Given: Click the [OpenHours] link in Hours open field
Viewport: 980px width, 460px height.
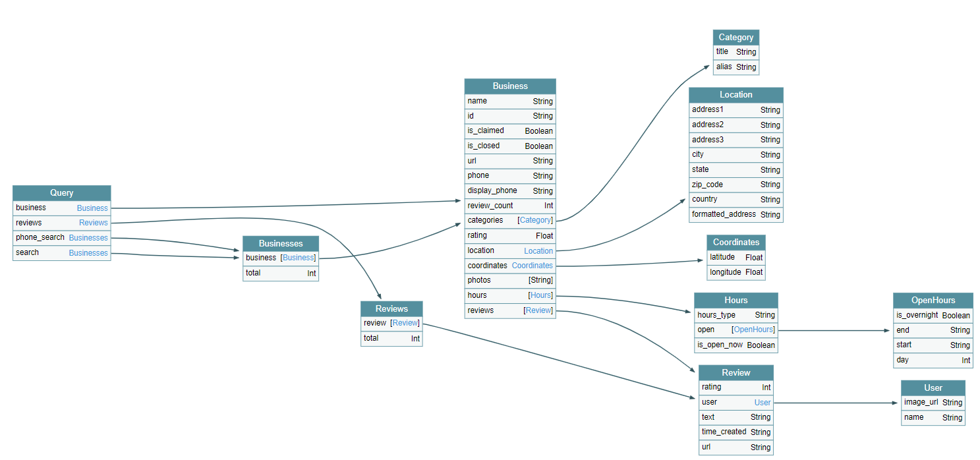Looking at the screenshot, I should 753,330.
